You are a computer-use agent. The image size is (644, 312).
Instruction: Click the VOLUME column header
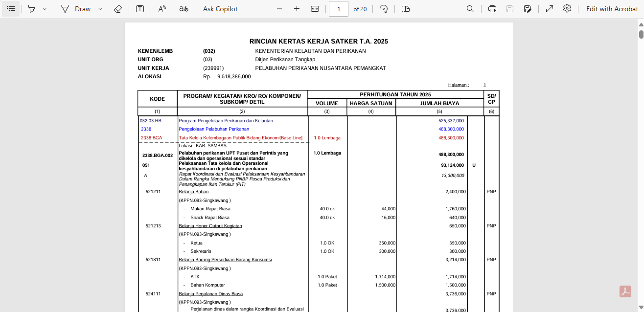coord(327,103)
